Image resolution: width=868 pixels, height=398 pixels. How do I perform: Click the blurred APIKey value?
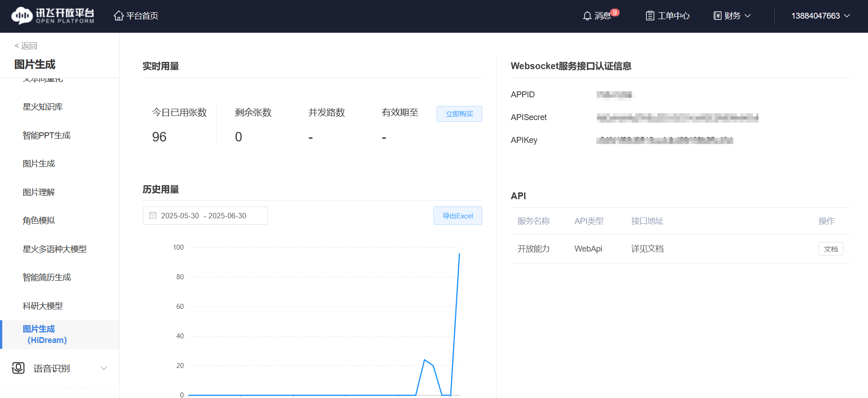665,140
